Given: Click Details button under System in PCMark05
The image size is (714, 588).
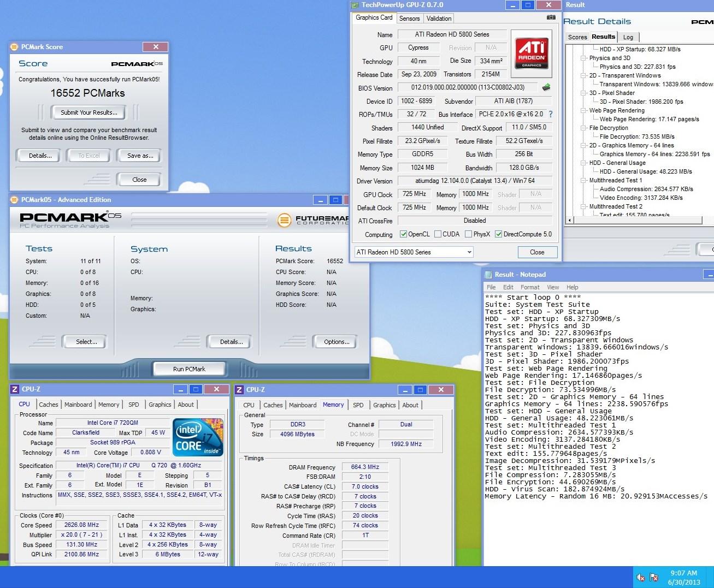Looking at the screenshot, I should pyautogui.click(x=231, y=342).
